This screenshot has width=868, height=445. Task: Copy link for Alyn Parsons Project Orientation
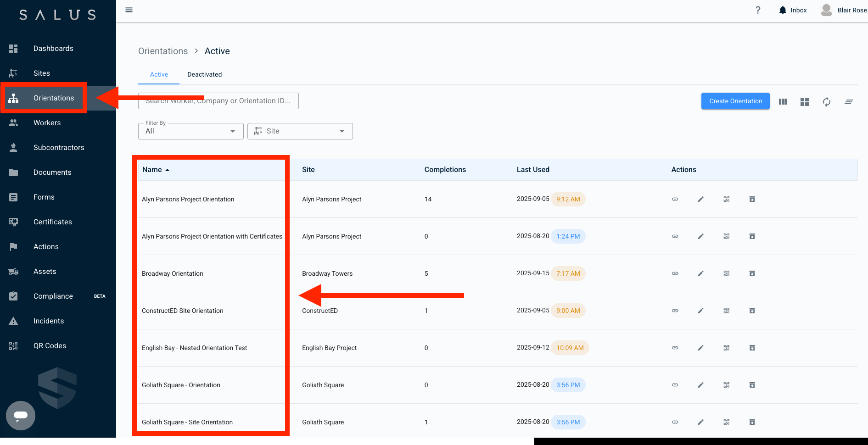click(x=675, y=199)
